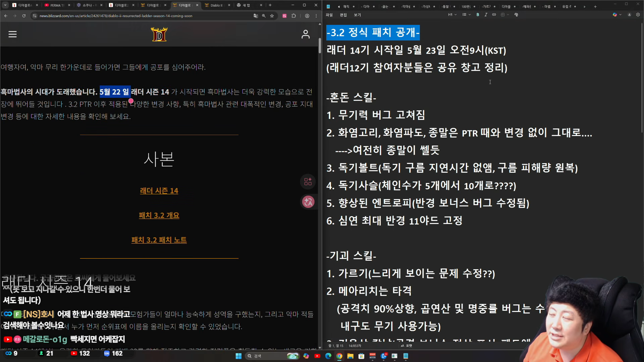The height and width of the screenshot is (362, 644).
Task: Open the H1 heading dropdown in Notepad
Action: 452,15
